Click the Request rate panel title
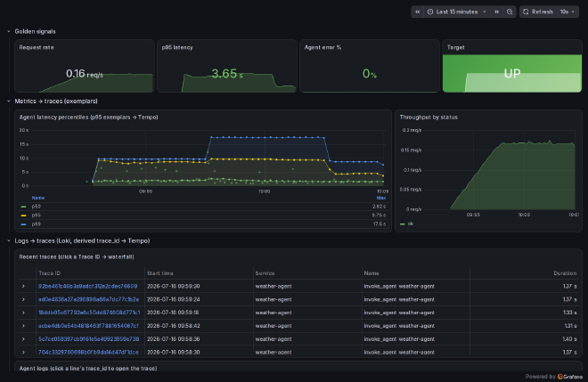 coord(37,47)
